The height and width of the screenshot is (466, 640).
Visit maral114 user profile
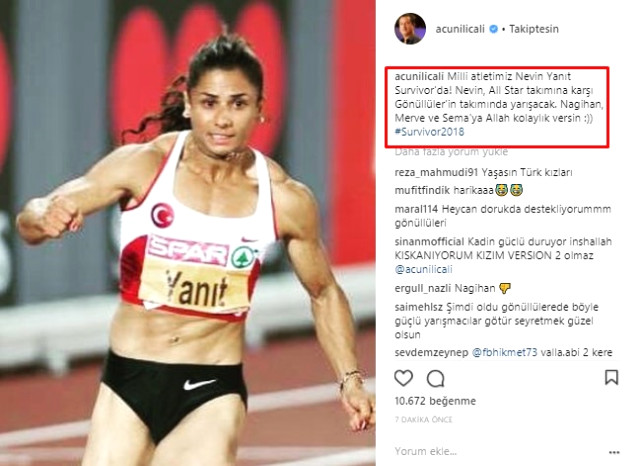[x=416, y=209]
